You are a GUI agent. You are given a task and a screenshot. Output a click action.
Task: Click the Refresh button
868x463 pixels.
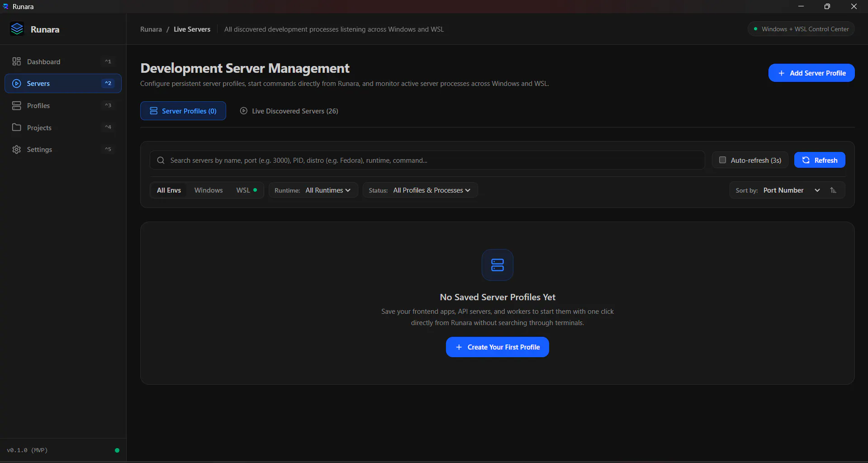click(x=820, y=160)
